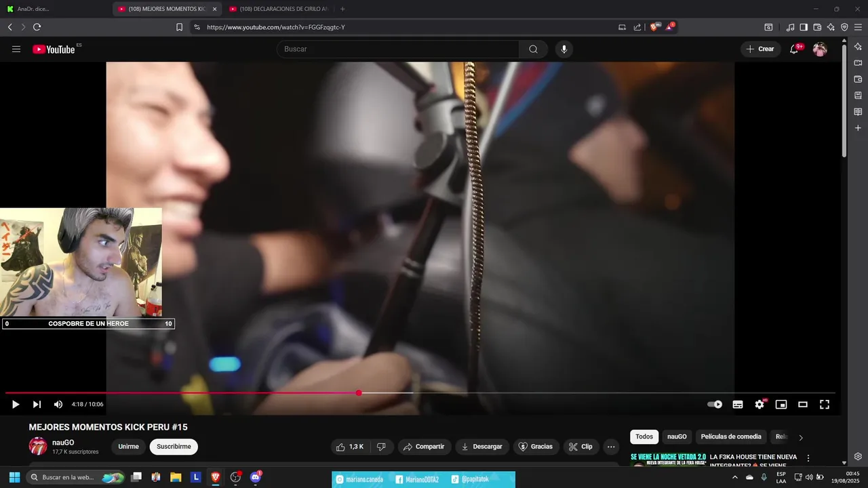The height and width of the screenshot is (488, 868).
Task: Enter fullscreen video mode
Action: pos(825,404)
